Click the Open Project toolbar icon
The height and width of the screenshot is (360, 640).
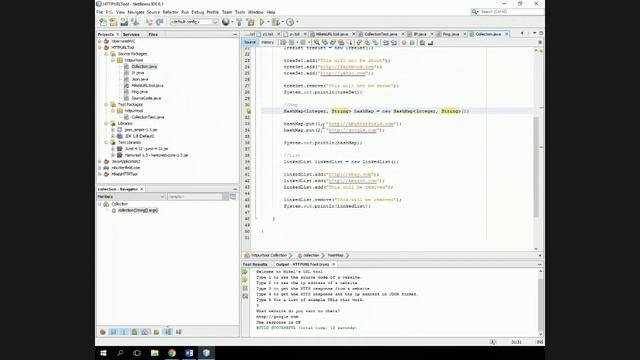pos(124,22)
